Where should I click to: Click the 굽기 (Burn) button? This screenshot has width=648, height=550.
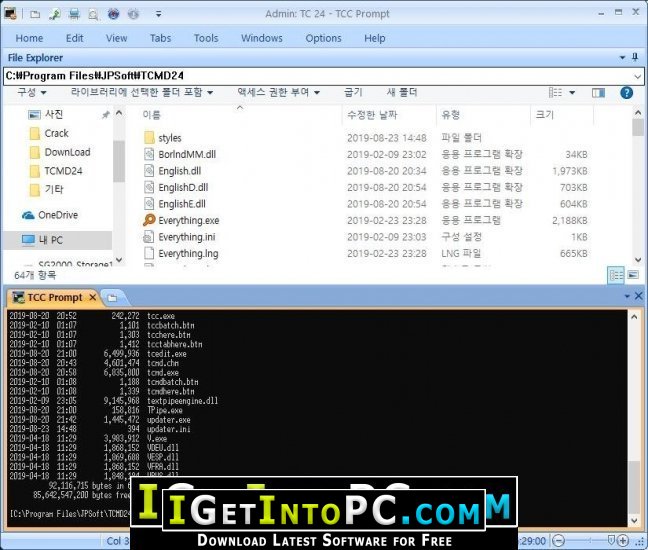[353, 92]
